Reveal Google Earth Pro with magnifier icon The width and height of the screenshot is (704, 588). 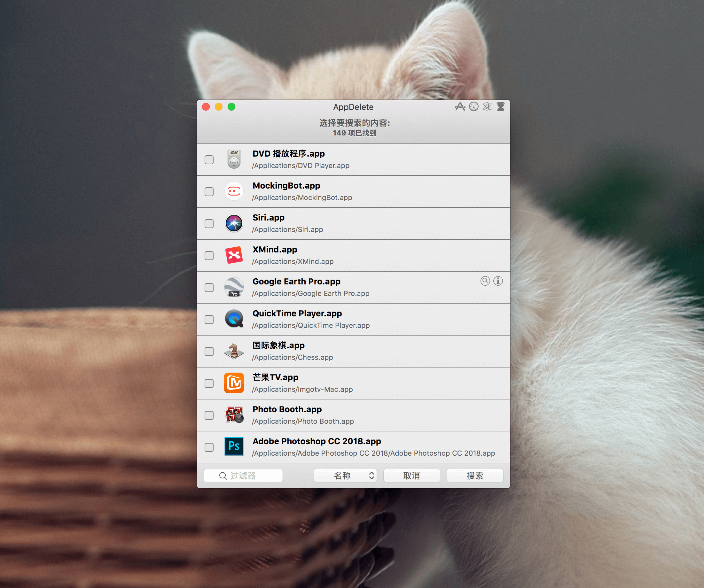pos(485,281)
